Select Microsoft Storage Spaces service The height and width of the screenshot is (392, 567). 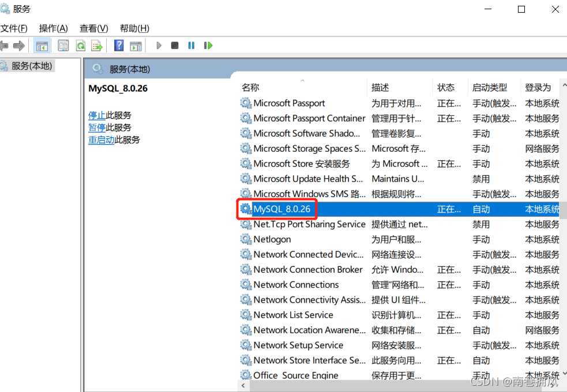pos(399,149)
